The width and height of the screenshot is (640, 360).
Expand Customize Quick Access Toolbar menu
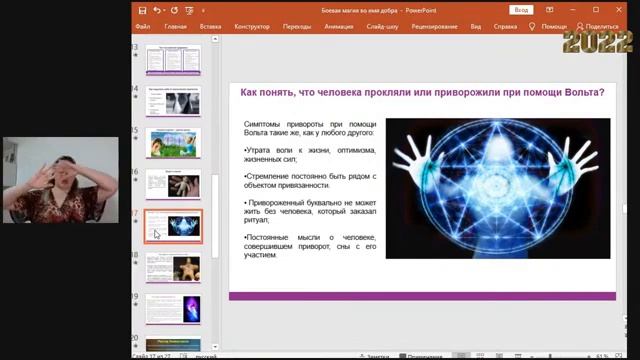click(x=203, y=11)
